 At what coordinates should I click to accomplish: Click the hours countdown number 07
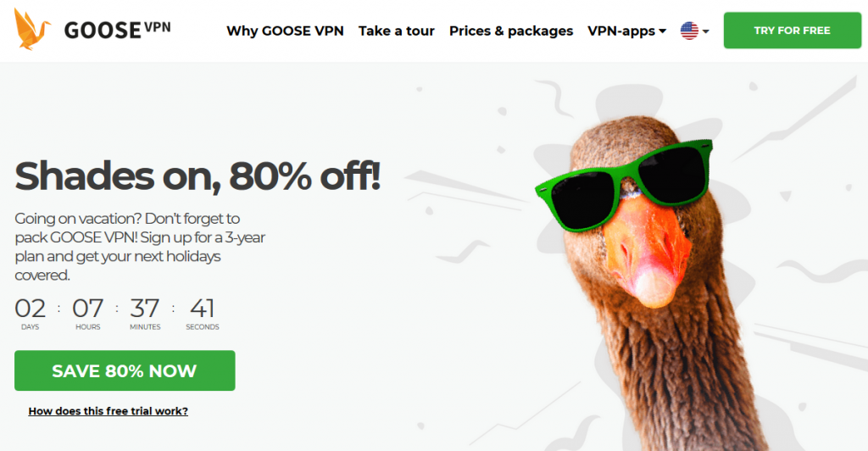tap(87, 309)
